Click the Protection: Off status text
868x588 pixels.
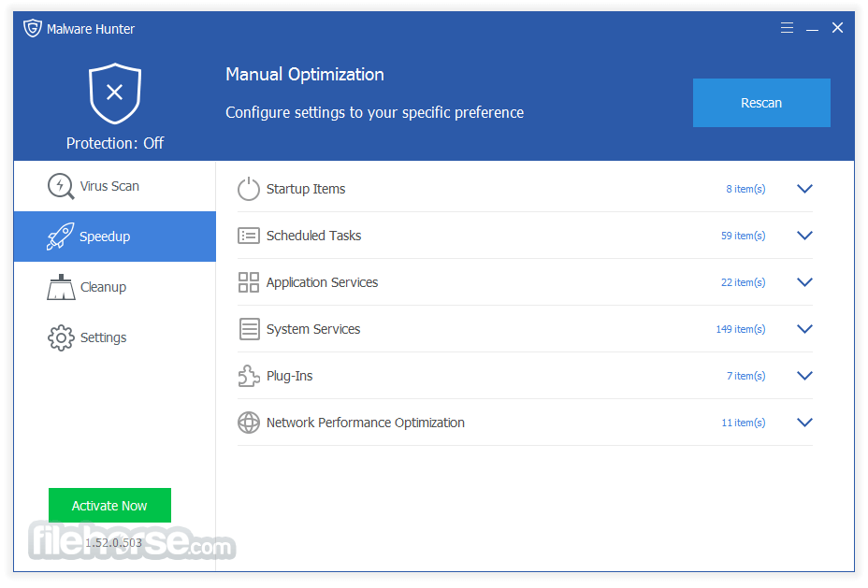pos(115,143)
